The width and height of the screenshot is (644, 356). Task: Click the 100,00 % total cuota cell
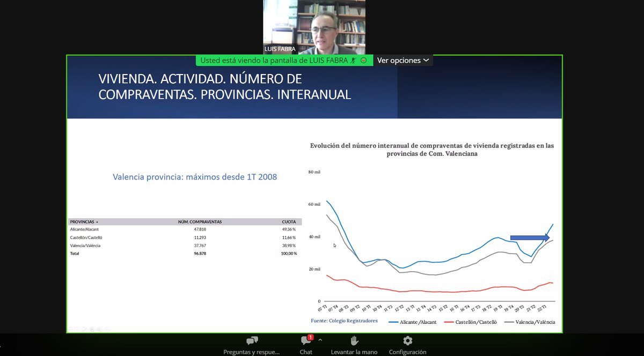coord(288,253)
